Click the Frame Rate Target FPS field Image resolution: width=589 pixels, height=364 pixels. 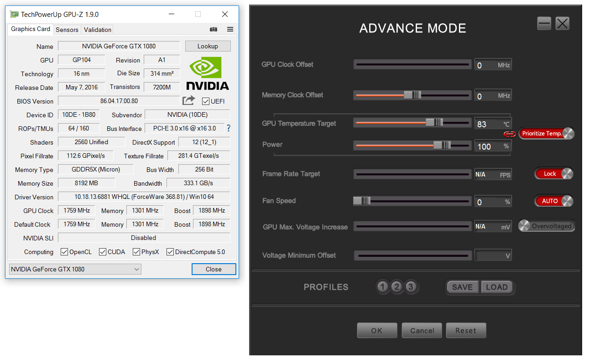(493, 174)
